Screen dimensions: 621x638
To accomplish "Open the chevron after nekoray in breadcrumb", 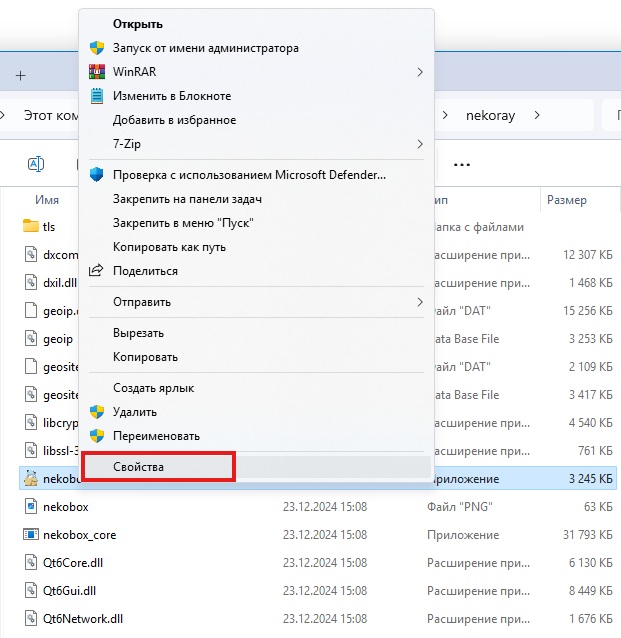I will point(538,115).
